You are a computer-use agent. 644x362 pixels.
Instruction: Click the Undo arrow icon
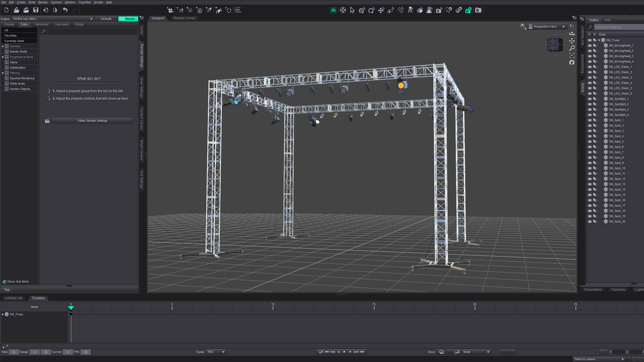(65, 10)
